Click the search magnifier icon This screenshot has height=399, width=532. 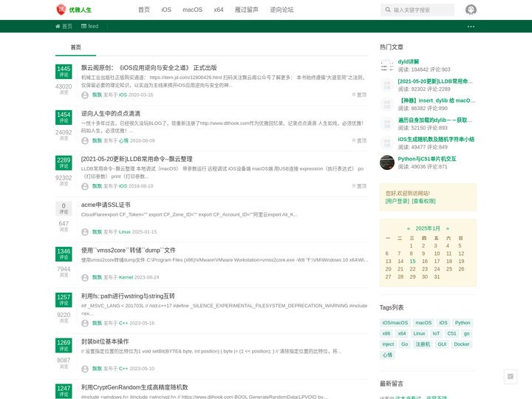point(387,10)
